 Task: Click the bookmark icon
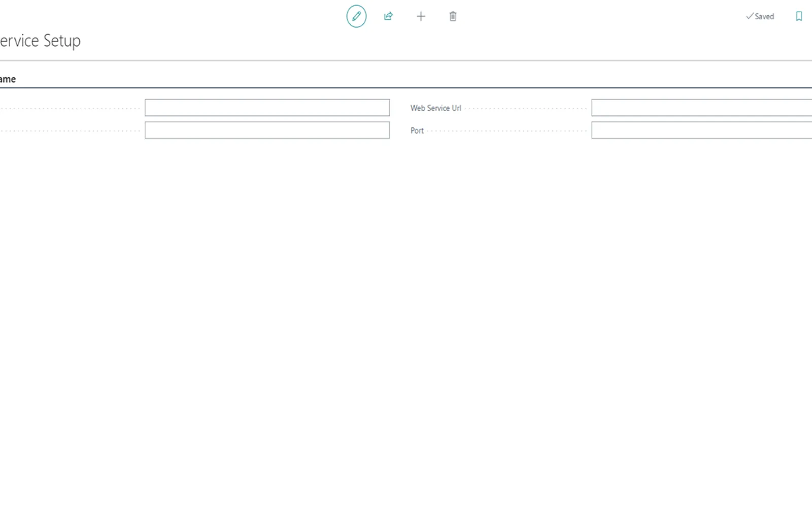point(799,16)
